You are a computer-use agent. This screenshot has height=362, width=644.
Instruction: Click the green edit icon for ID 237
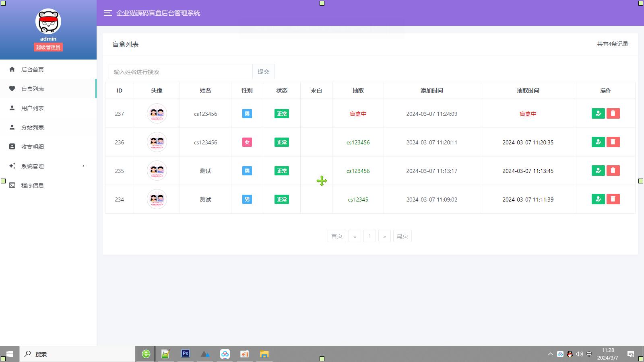pyautogui.click(x=598, y=113)
